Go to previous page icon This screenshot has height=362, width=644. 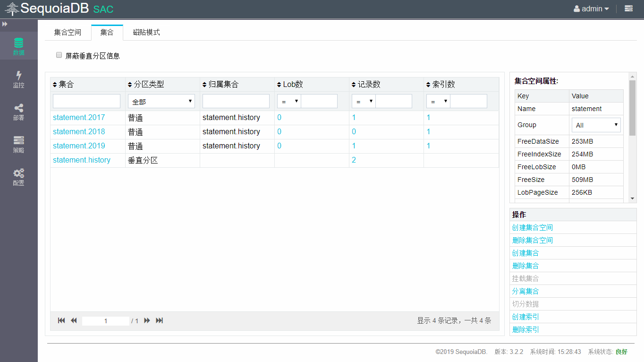click(74, 320)
